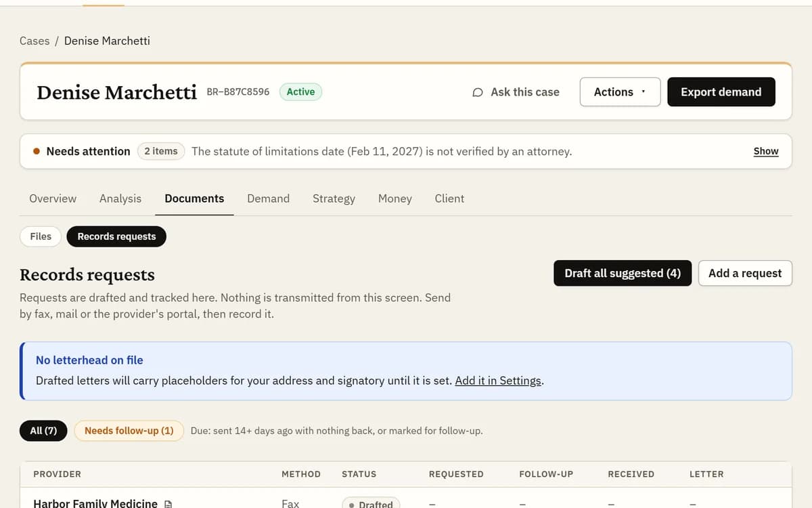The image size is (812, 508).
Task: Click the chat bubble icon for Ask this case
Action: [x=478, y=92]
